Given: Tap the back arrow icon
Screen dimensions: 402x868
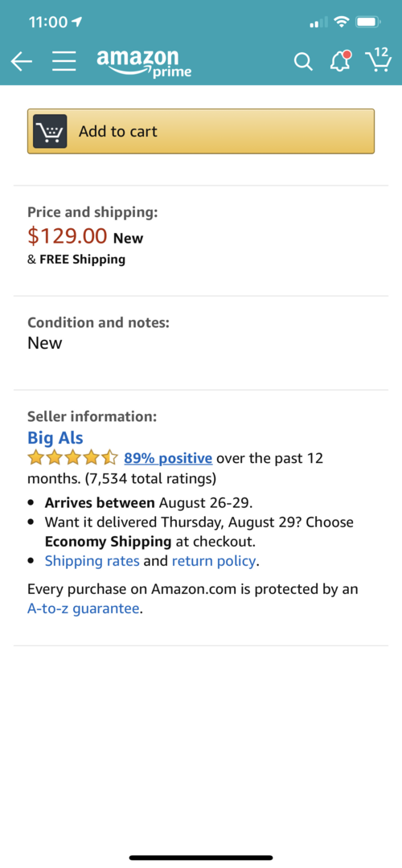Looking at the screenshot, I should [22, 63].
